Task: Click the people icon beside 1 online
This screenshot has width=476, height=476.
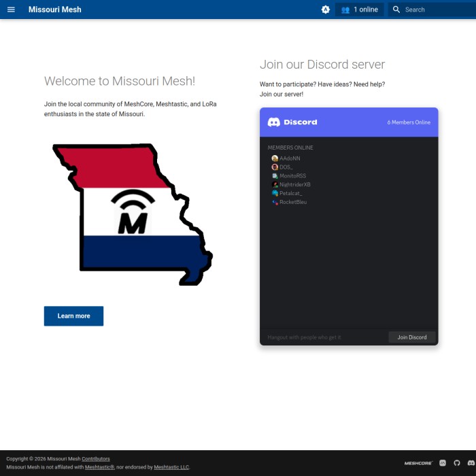Action: [345, 10]
